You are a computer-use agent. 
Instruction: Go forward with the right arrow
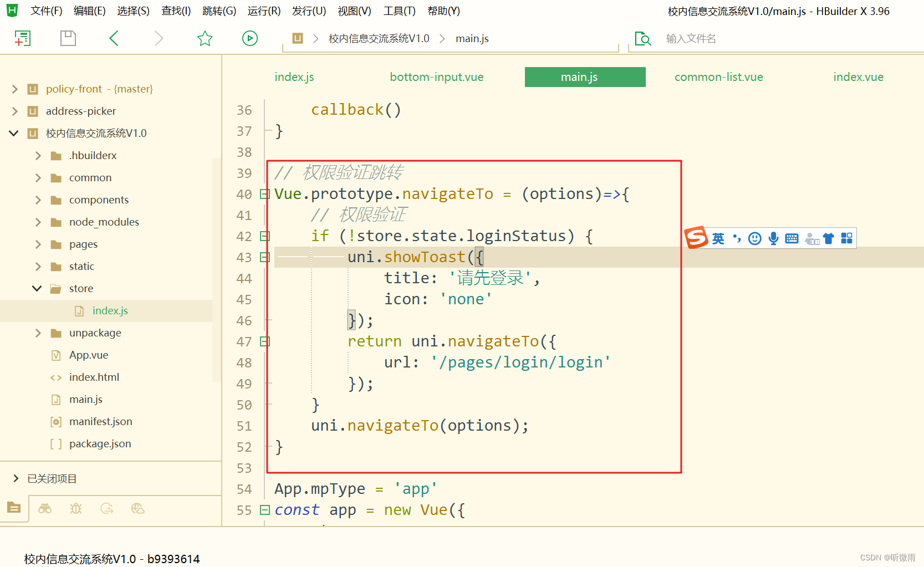(159, 38)
